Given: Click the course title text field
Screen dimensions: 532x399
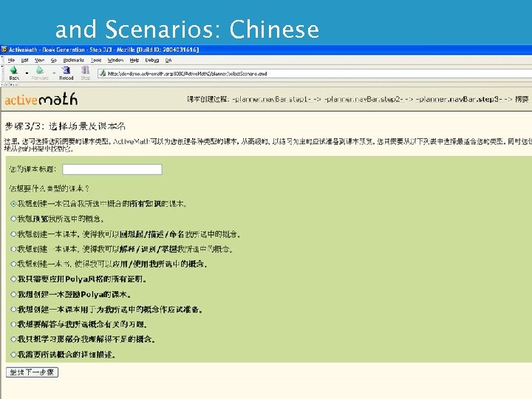Looking at the screenshot, I should (x=112, y=169).
